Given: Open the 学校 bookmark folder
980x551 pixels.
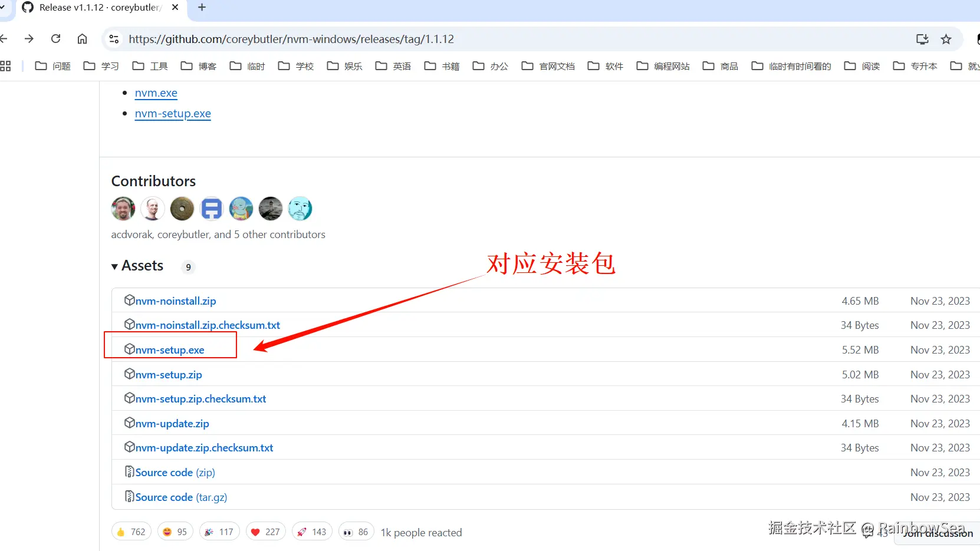Looking at the screenshot, I should point(296,66).
